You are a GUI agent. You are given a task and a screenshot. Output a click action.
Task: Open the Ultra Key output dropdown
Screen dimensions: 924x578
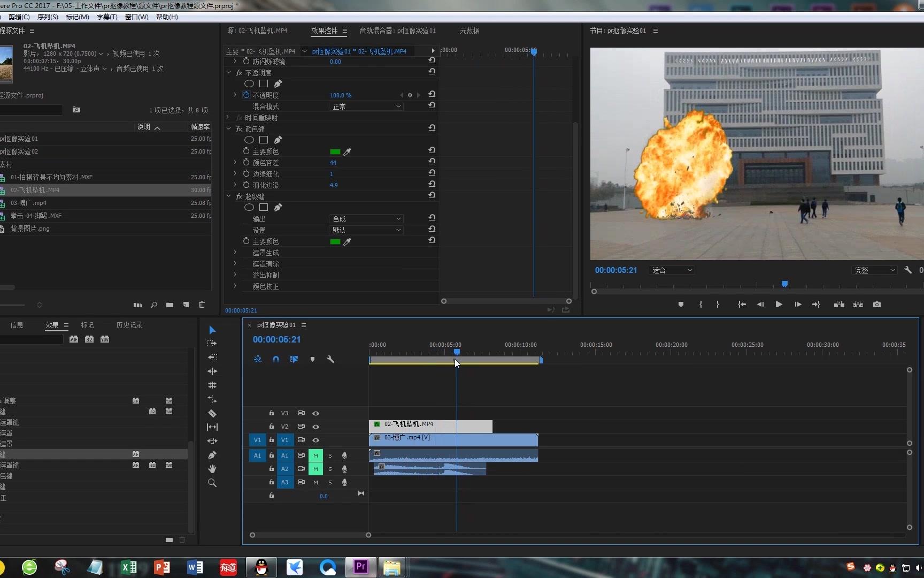(366, 219)
